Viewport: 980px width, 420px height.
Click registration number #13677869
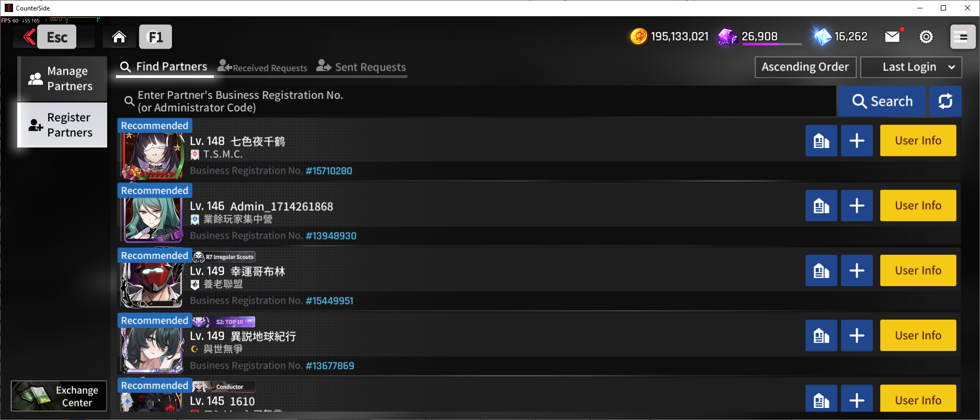click(x=330, y=366)
